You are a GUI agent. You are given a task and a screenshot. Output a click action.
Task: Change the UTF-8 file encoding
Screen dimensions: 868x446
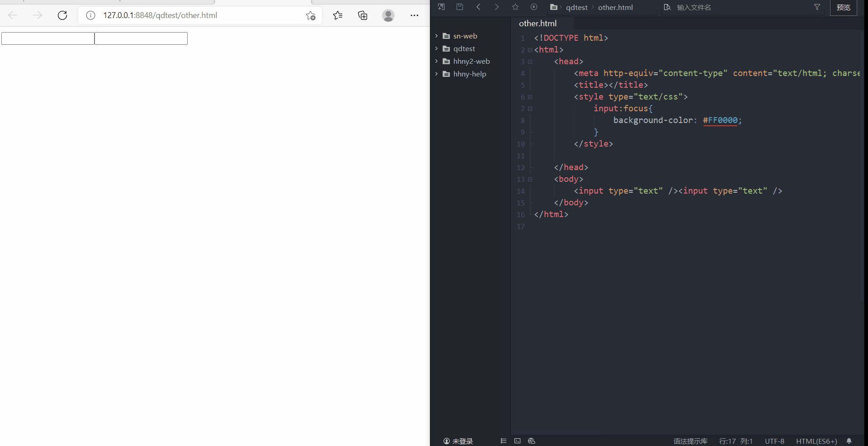(x=774, y=441)
